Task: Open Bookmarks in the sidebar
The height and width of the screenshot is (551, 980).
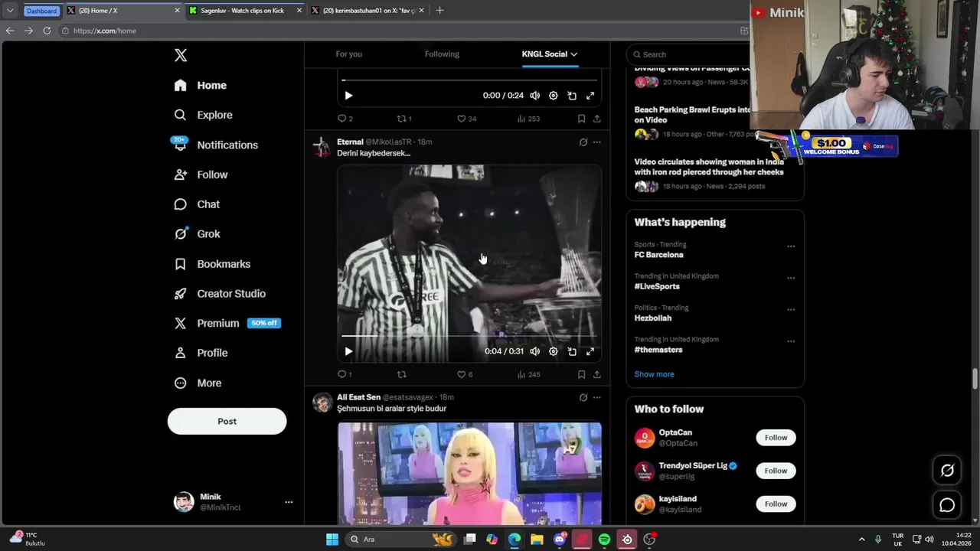Action: [x=213, y=264]
